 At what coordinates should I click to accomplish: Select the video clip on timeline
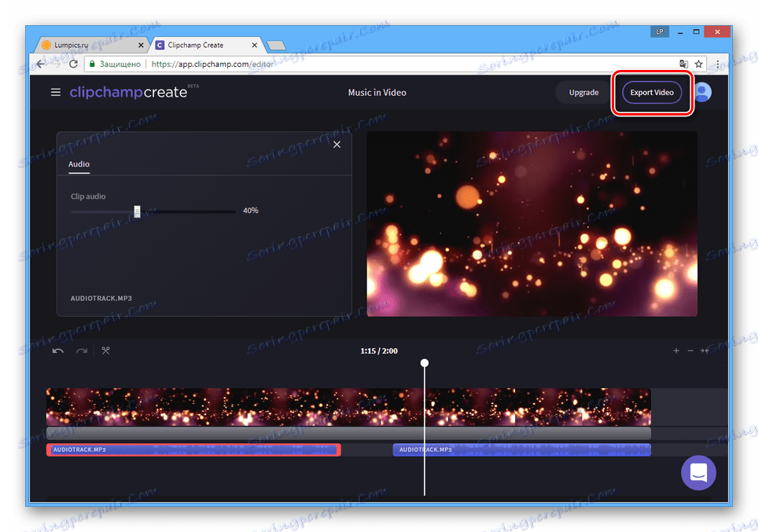348,407
